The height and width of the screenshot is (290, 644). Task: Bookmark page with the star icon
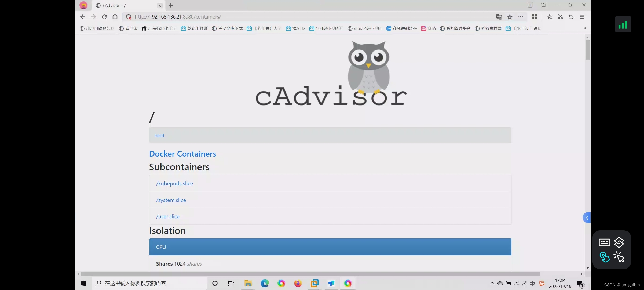pyautogui.click(x=510, y=17)
